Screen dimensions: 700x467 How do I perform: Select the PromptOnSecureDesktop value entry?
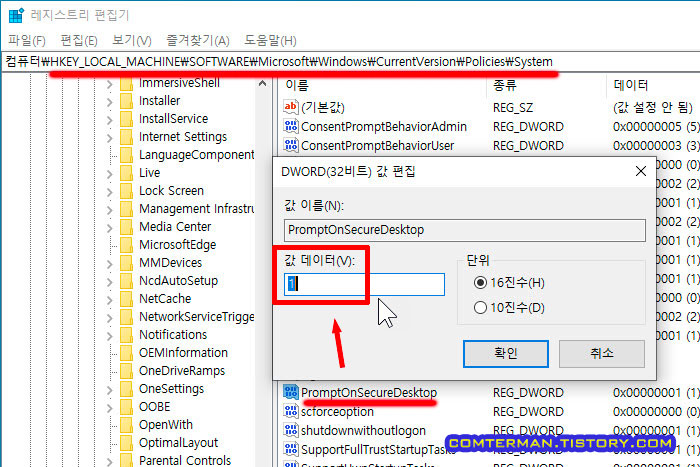(369, 392)
